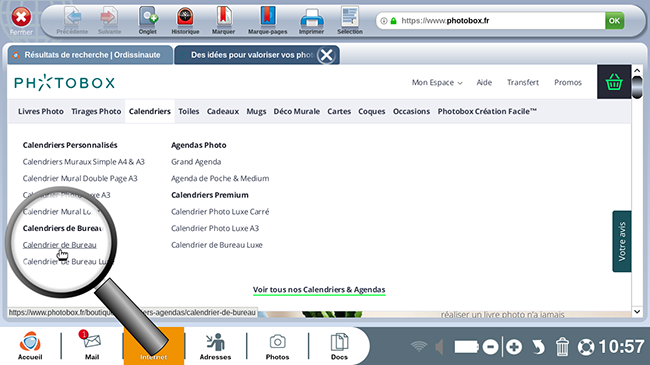
Task: Select Calendrier Mural Double Page A3
Action: coord(80,178)
